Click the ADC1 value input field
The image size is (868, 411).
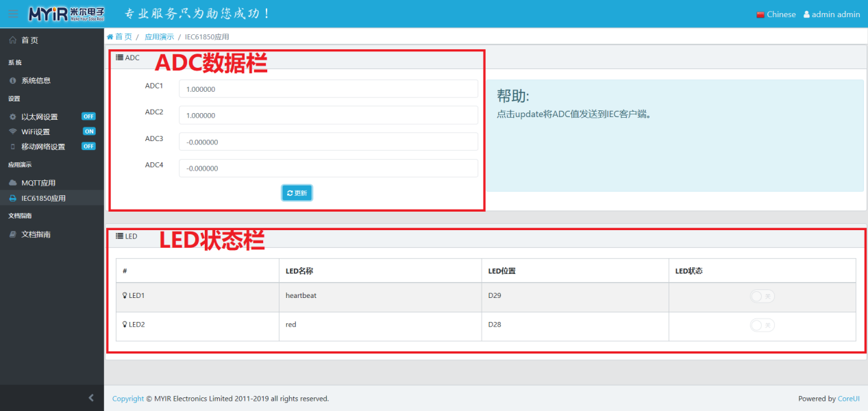328,89
